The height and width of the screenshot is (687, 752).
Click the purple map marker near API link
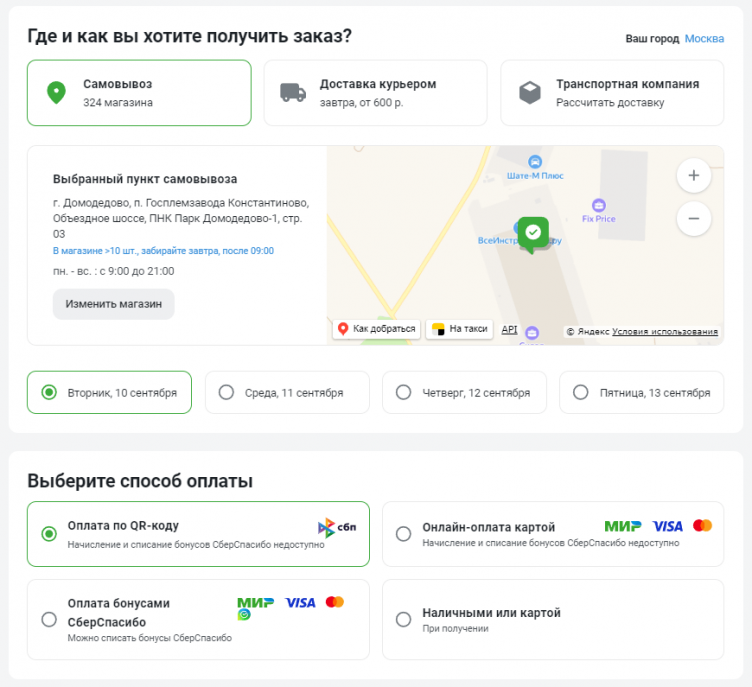click(532, 332)
